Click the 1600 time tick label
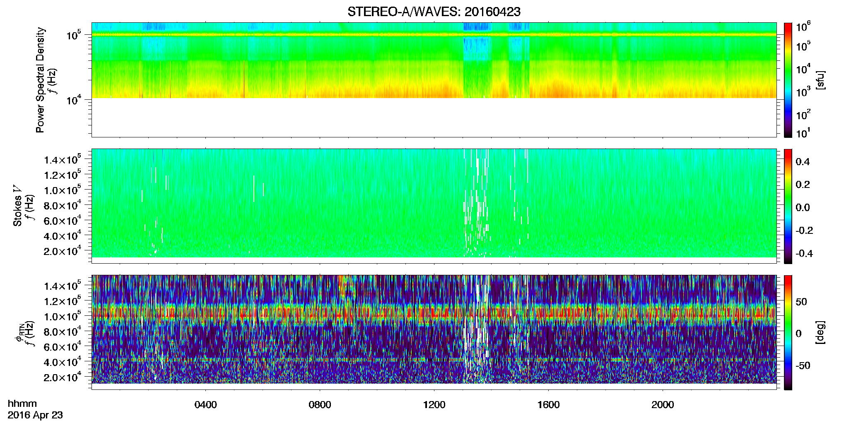This screenshot has height=447, width=868. pyautogui.click(x=548, y=405)
